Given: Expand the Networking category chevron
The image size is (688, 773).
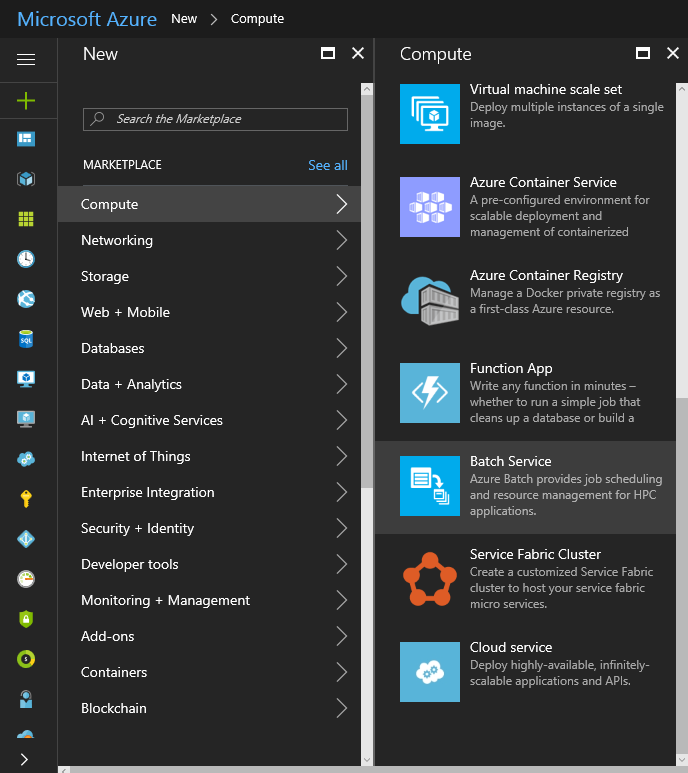Looking at the screenshot, I should 342,240.
